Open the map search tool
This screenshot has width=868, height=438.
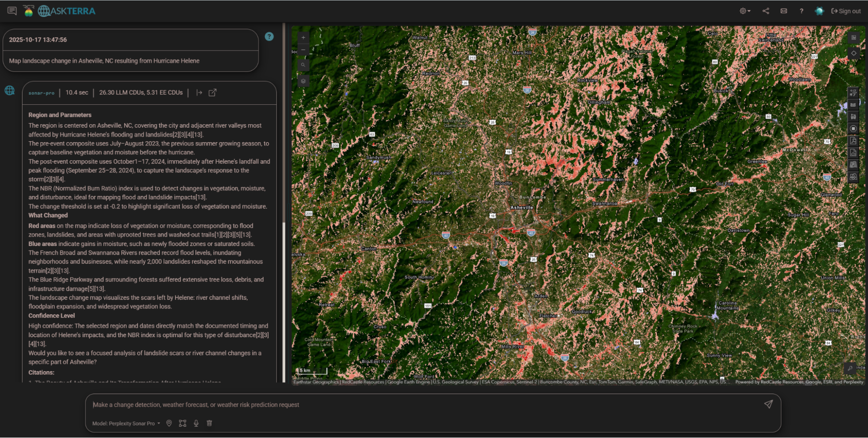[303, 65]
